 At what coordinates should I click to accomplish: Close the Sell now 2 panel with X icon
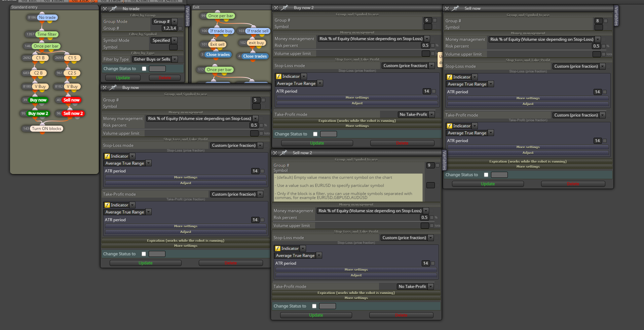(275, 153)
